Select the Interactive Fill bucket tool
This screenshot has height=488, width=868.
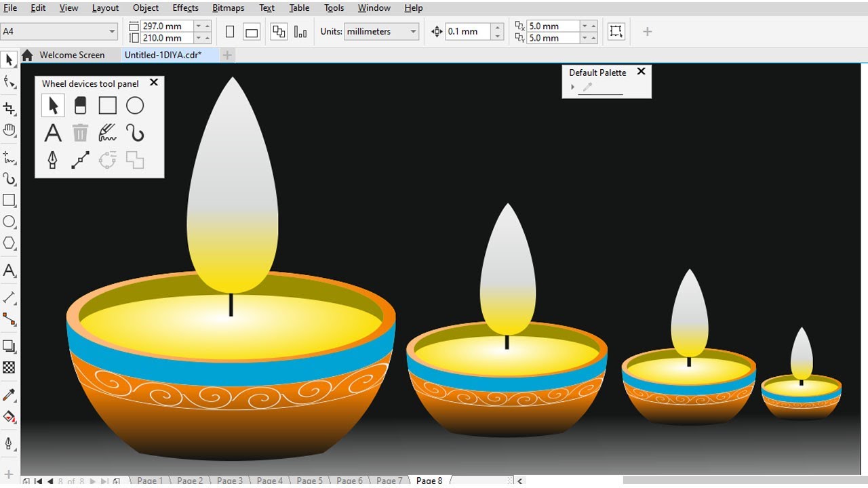pyautogui.click(x=9, y=416)
